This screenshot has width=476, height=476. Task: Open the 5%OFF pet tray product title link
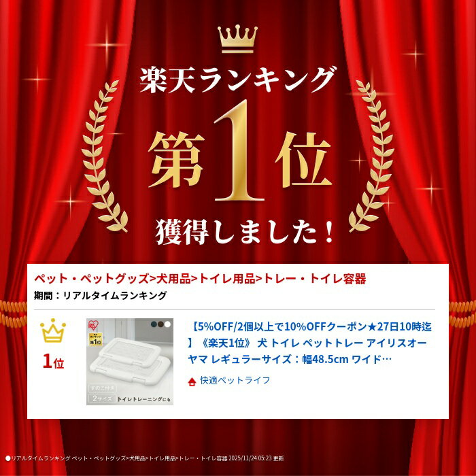click(x=309, y=343)
